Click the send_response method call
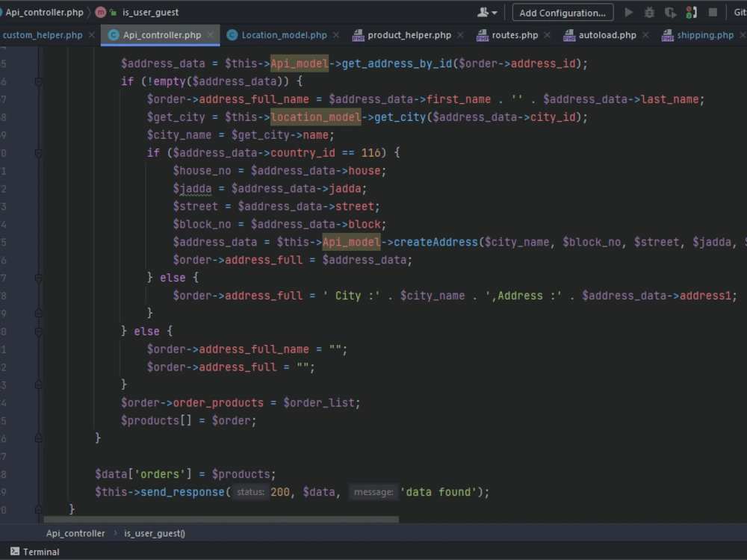The width and height of the screenshot is (747, 560). [x=182, y=492]
